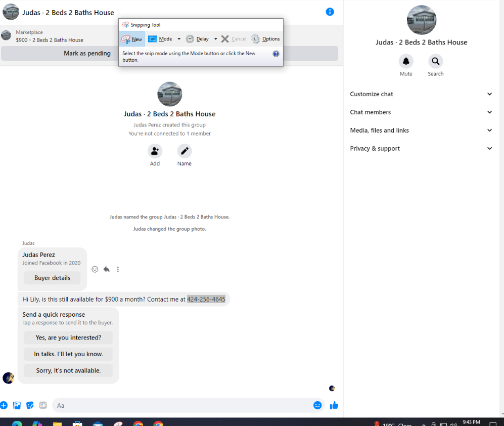Click the New snip button in Snipping Tool
This screenshot has width=504, height=426.
point(132,39)
